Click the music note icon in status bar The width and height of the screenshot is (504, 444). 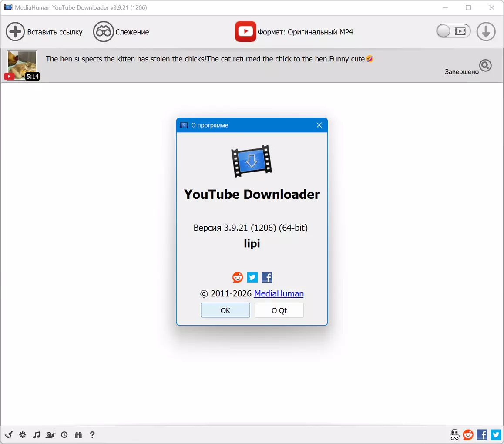pos(36,435)
